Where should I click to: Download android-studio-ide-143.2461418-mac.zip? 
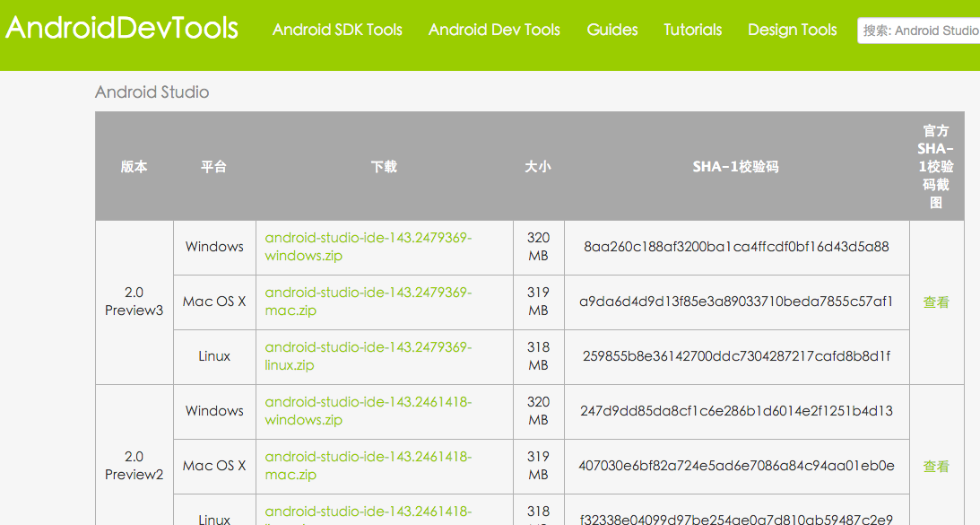click(369, 466)
